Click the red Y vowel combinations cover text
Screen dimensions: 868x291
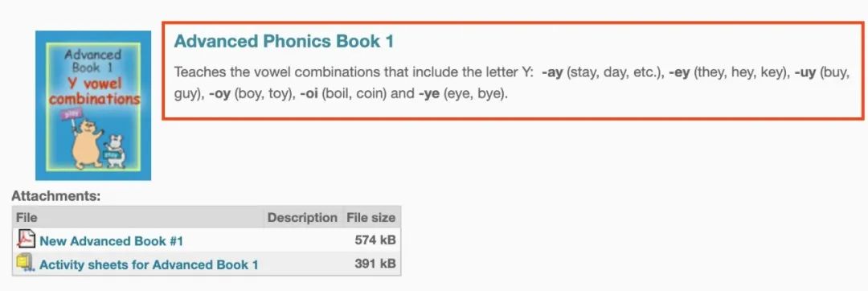pos(93,92)
